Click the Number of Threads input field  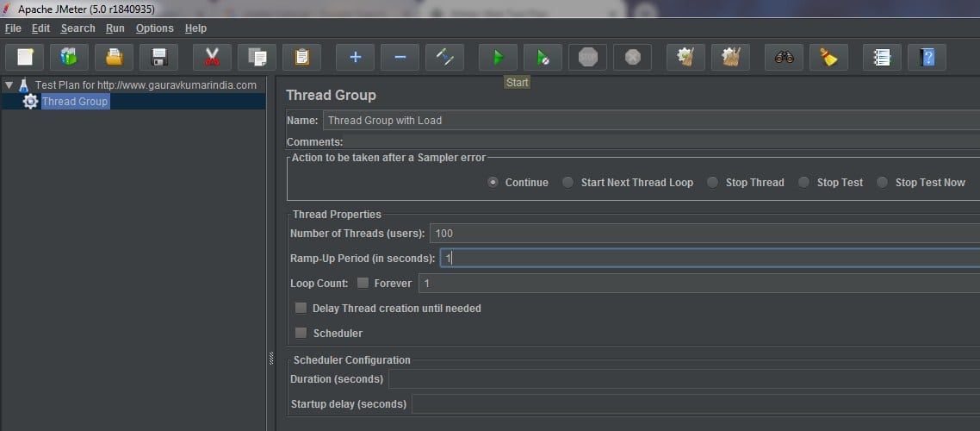pos(689,233)
